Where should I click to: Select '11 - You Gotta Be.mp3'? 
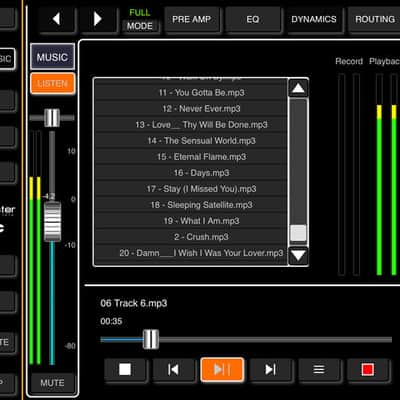191,92
